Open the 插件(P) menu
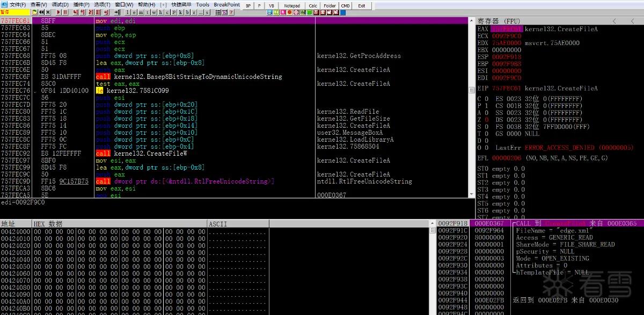 81,5
